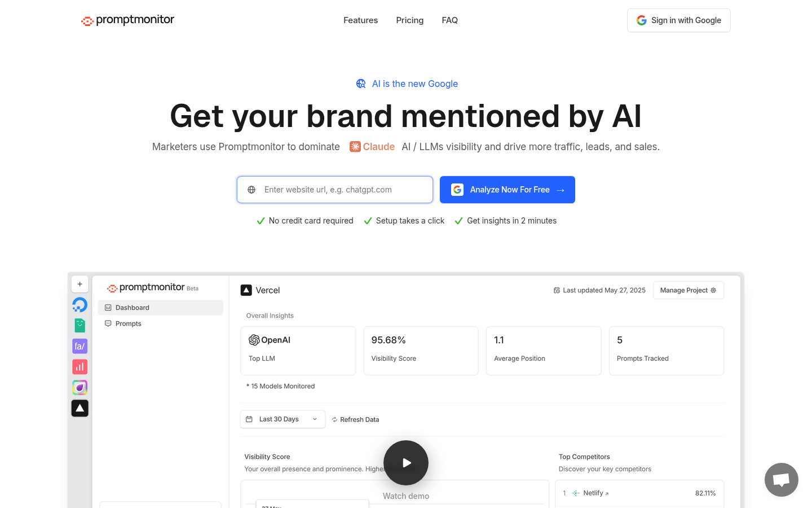Viewport: 812px width, 508px height.
Task: Select the purple fal project icon
Action: [x=80, y=346]
